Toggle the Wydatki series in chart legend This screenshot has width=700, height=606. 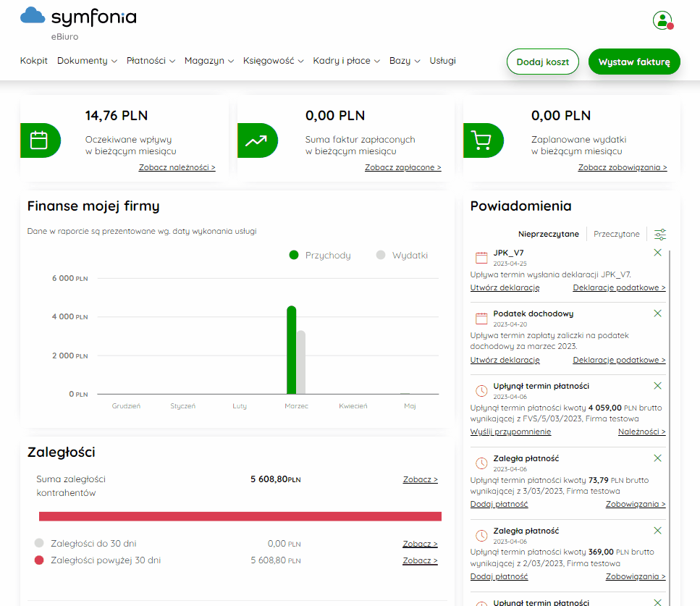tap(402, 255)
